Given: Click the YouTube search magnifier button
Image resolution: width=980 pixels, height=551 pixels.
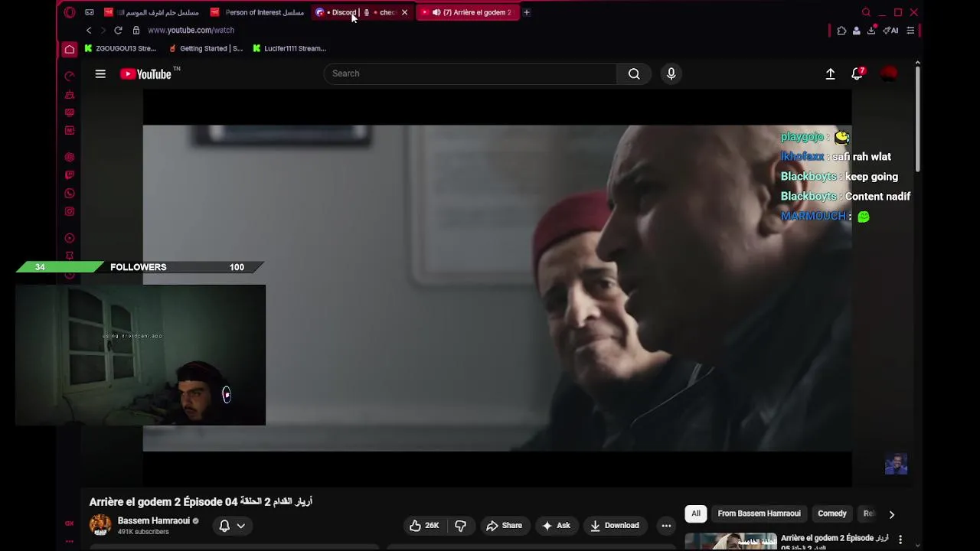Looking at the screenshot, I should [634, 73].
